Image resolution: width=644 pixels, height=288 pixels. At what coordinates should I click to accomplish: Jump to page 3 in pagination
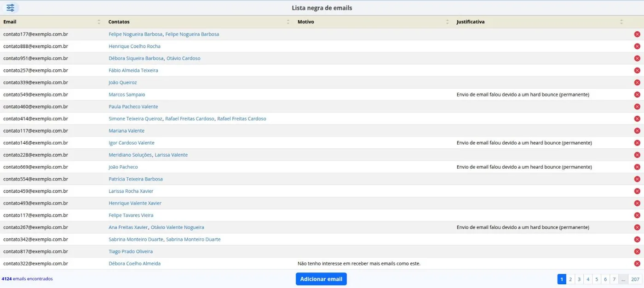tap(579, 279)
